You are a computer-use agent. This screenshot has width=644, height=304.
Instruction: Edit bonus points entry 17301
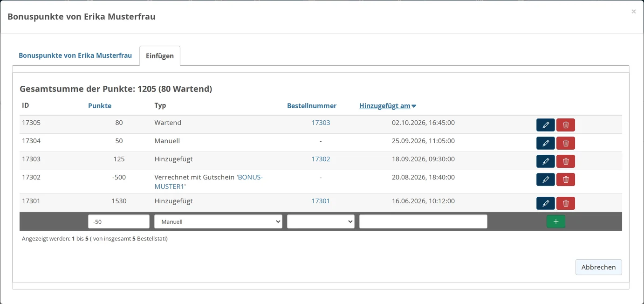point(545,203)
